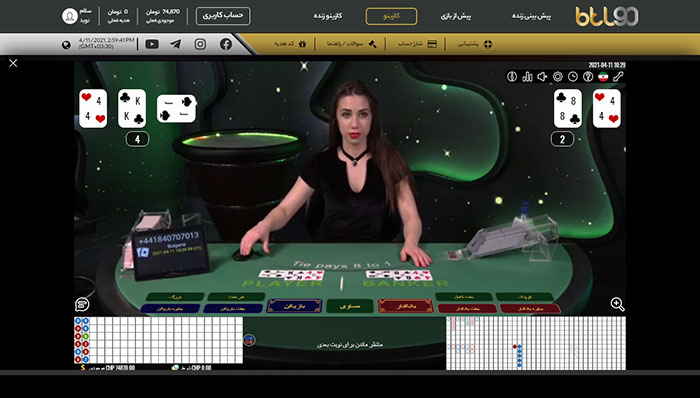This screenshot has width=700, height=398.
Task: Place a bet on blue Player (بازیکن)
Action: click(295, 306)
